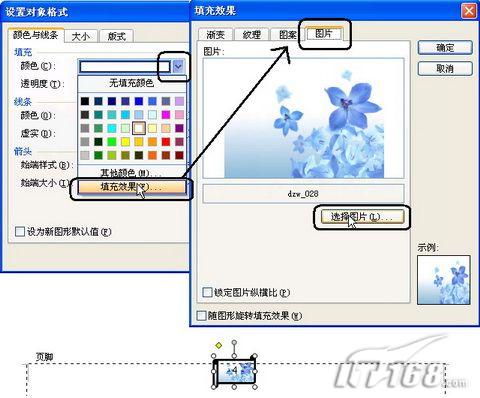Viewport: 480px width, 398px height.
Task: Click the 页脚 footer label
Action: click(44, 357)
